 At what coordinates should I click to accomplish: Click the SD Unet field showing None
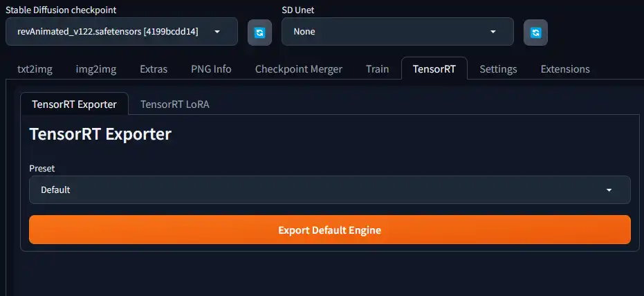coord(397,32)
